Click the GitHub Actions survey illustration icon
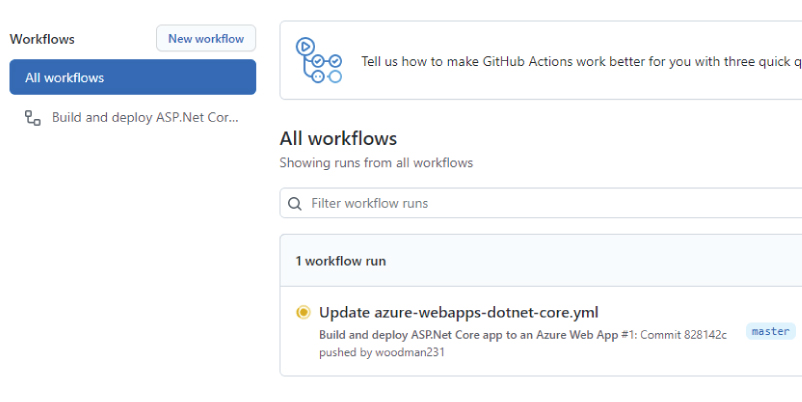Image resolution: width=802 pixels, height=402 pixels. point(319,61)
